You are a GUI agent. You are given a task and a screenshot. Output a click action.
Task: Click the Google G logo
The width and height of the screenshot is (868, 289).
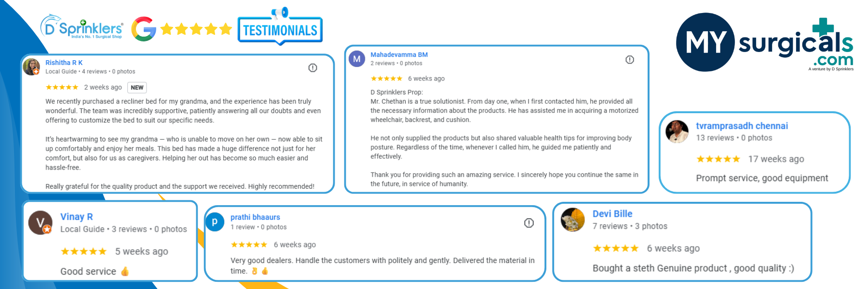click(x=144, y=29)
